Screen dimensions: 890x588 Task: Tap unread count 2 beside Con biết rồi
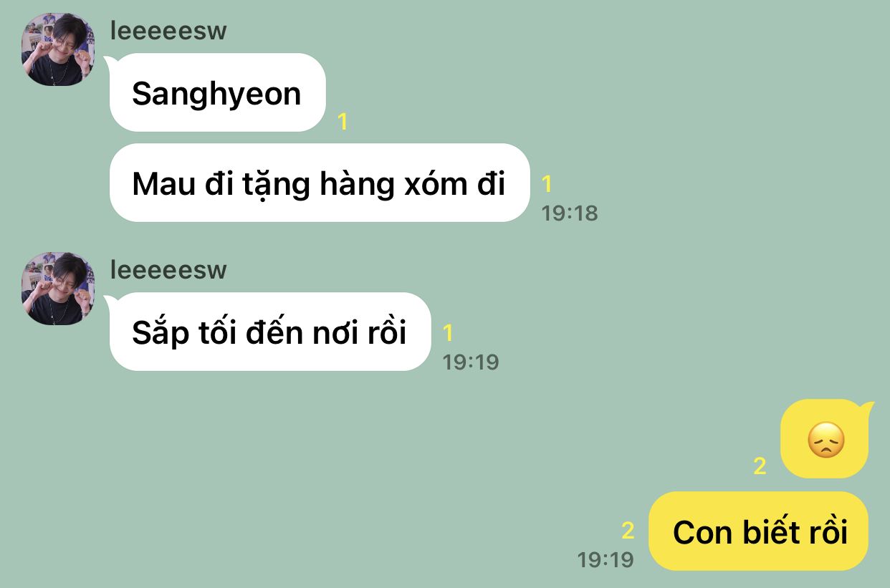628,531
